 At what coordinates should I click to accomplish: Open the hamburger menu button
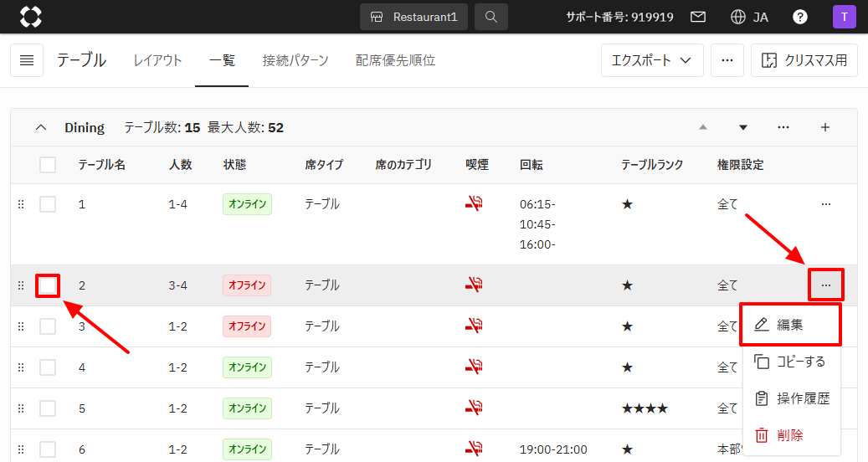click(27, 60)
